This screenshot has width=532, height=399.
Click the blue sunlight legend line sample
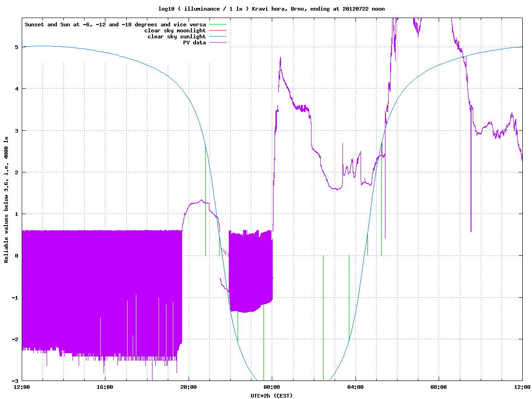(218, 37)
